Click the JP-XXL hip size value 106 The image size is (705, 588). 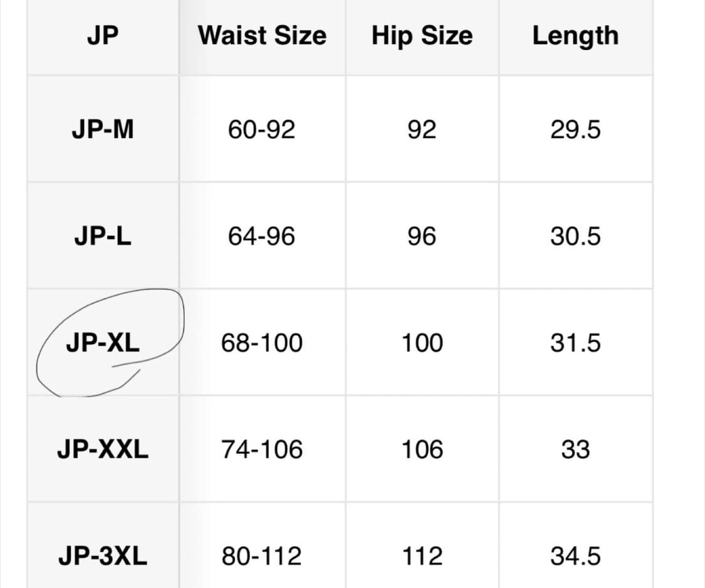click(422, 449)
